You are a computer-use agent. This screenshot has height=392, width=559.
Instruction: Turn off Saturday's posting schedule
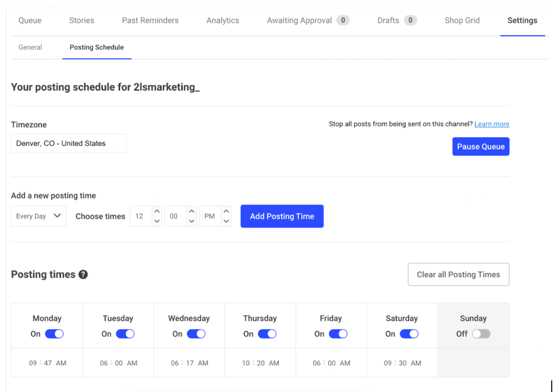(x=409, y=333)
